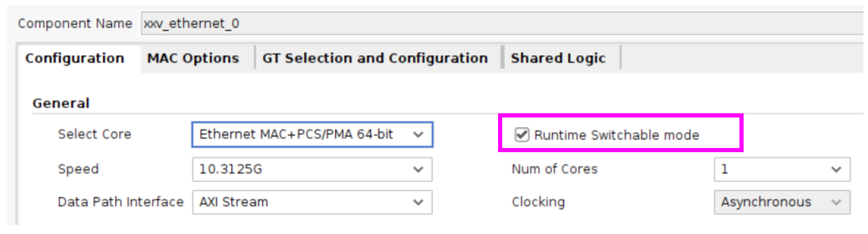
Task: Click the Clocking Asynchronous dropdown
Action: point(782,202)
